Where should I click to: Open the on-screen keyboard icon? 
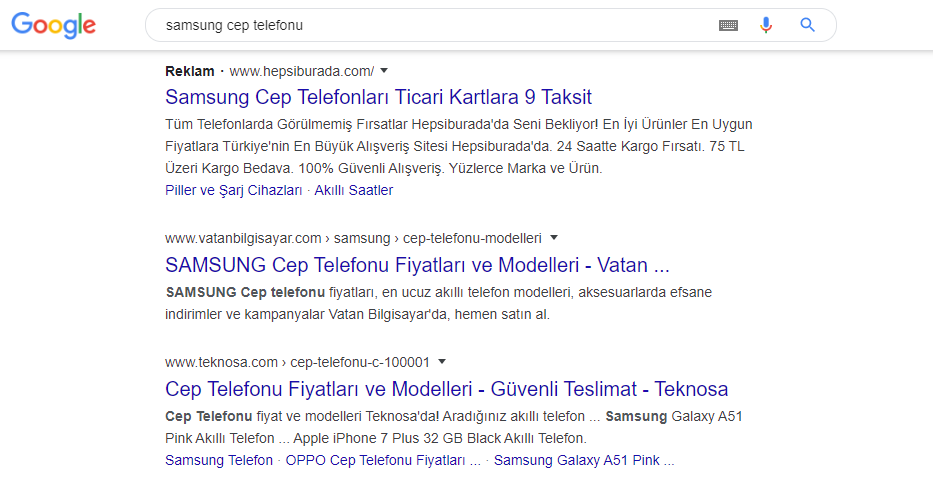(x=728, y=25)
